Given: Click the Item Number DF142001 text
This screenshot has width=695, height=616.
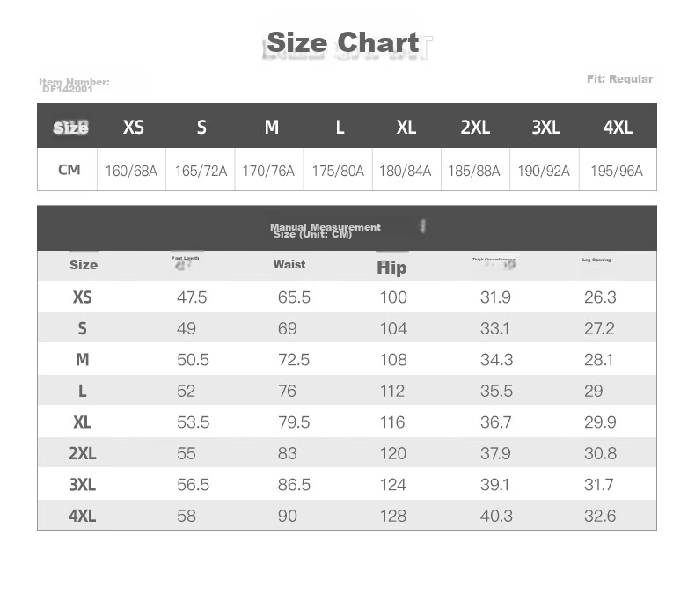Looking at the screenshot, I should tap(74, 85).
